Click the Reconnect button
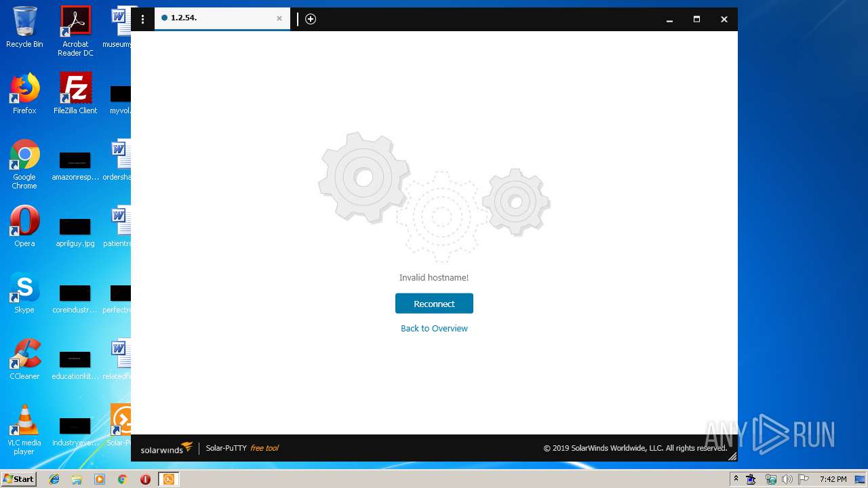Image resolution: width=868 pixels, height=488 pixels. click(434, 304)
